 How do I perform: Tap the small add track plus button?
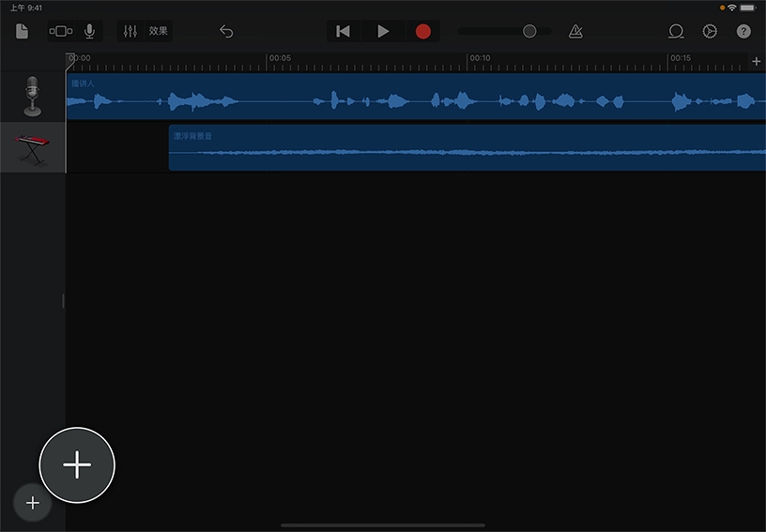coord(33,503)
